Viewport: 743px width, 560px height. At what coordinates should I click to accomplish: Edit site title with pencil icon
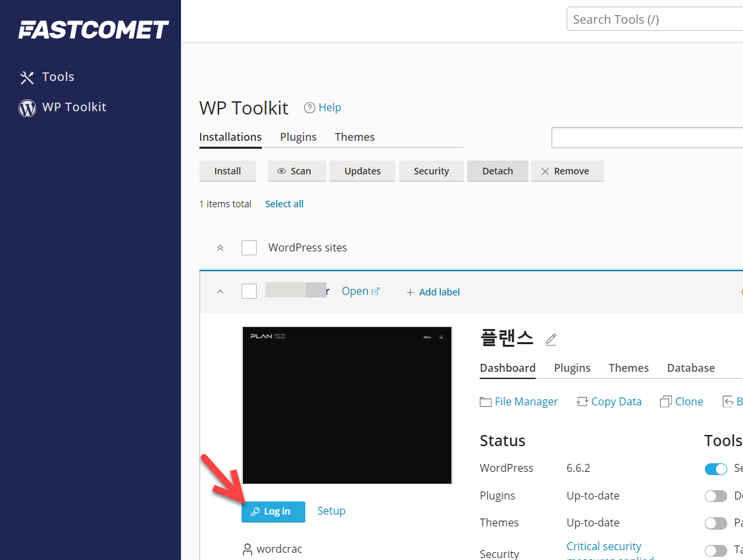pyautogui.click(x=551, y=340)
